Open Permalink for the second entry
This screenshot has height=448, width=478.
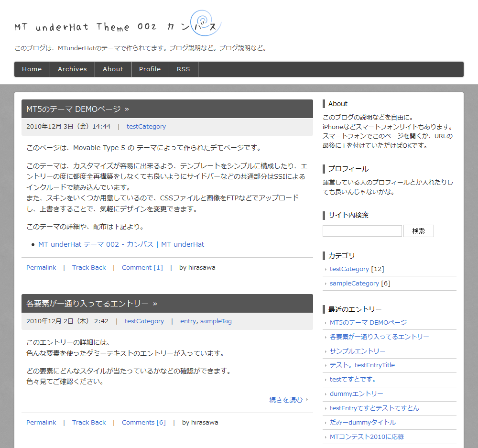tap(41, 422)
